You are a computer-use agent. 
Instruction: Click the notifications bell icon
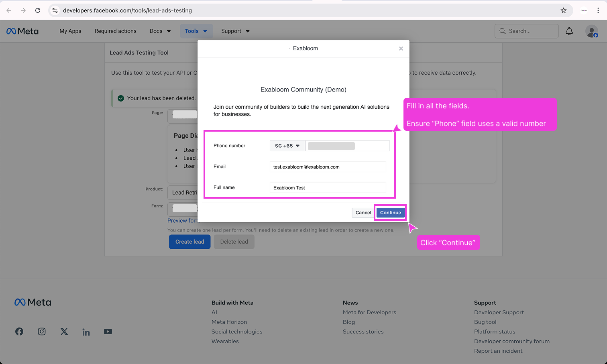pos(569,31)
